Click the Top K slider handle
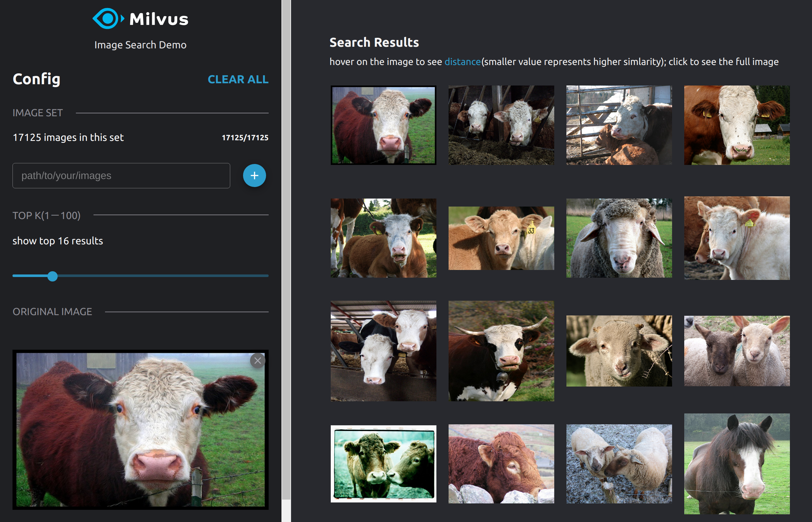The width and height of the screenshot is (812, 522). pos(53,276)
